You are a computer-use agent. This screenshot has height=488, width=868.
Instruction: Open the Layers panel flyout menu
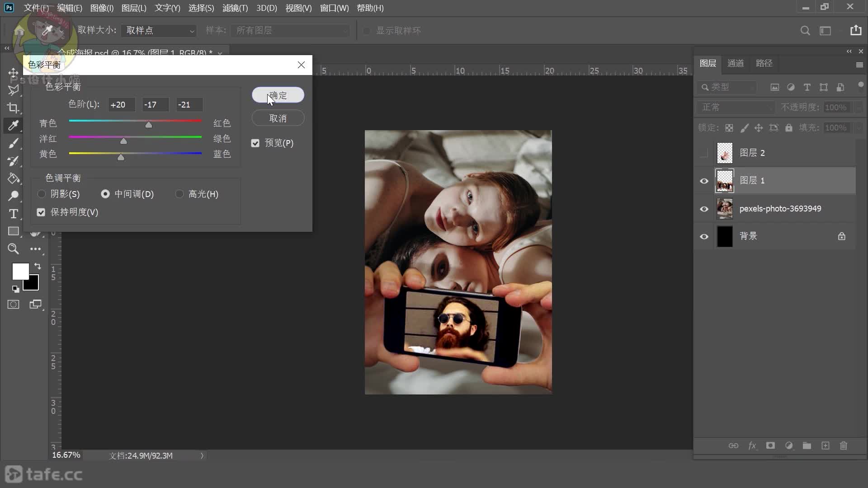(859, 65)
